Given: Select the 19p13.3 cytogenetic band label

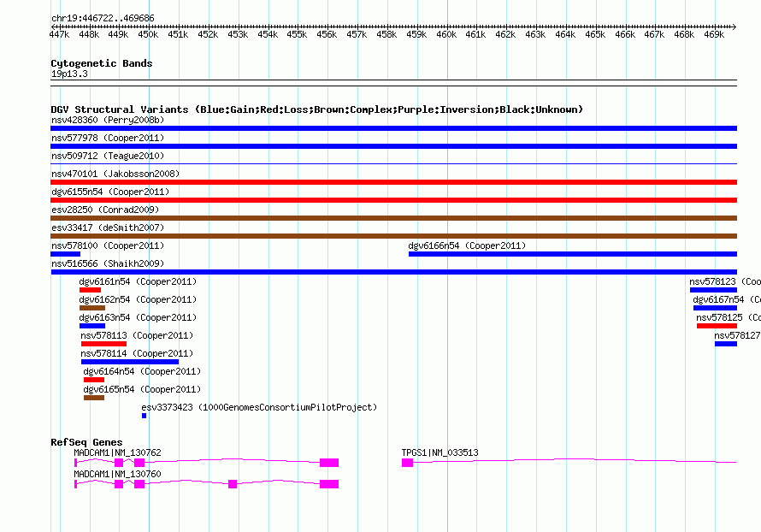Looking at the screenshot, I should (x=69, y=74).
